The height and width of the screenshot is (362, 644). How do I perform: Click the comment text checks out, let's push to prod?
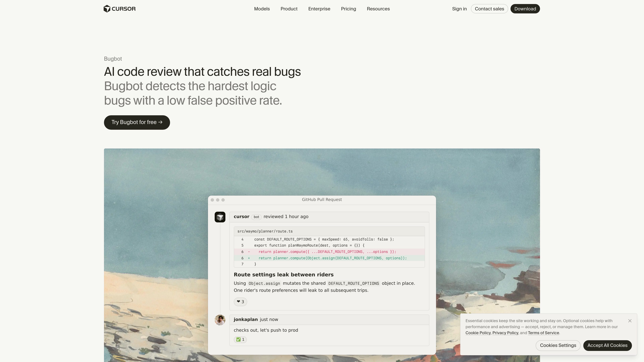[266, 330]
